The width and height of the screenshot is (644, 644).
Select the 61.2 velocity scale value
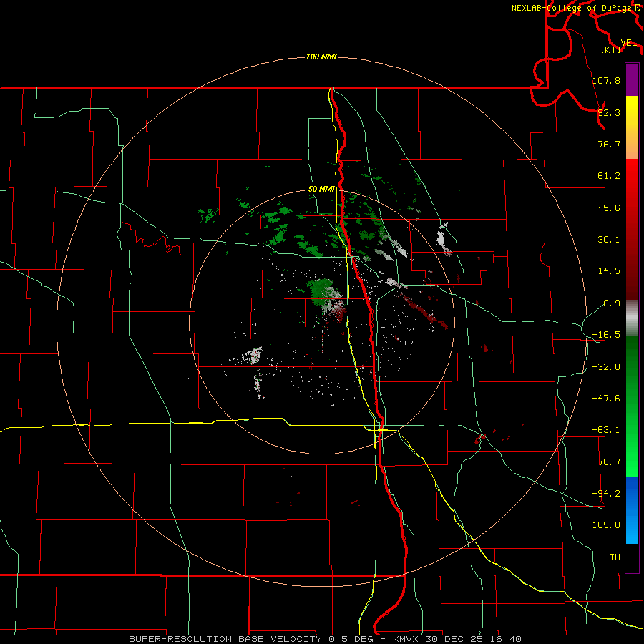(x=609, y=175)
